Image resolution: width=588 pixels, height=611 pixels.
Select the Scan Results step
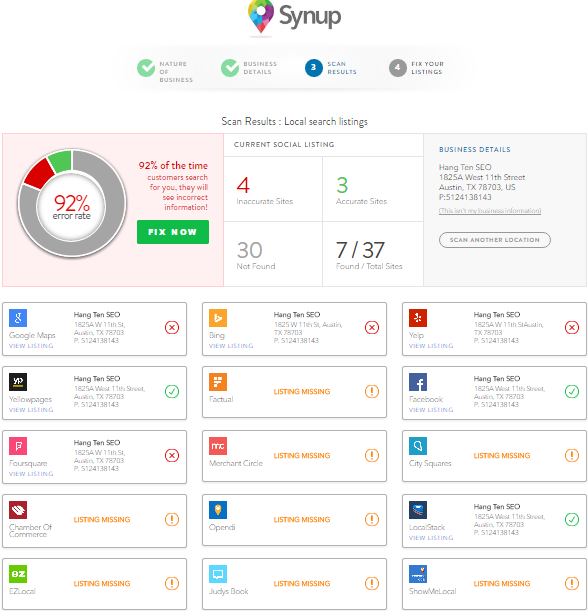(331, 68)
